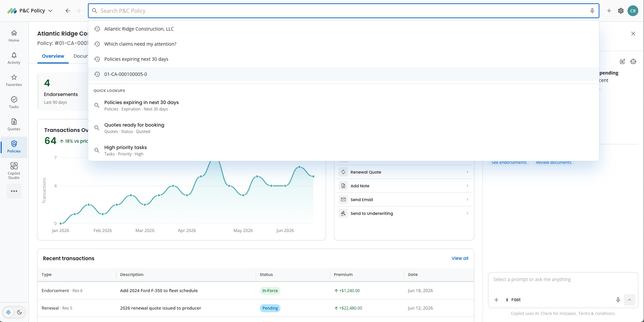Image resolution: width=644 pixels, height=322 pixels.
Task: Open the Activity notifications bell
Action: coord(14,58)
